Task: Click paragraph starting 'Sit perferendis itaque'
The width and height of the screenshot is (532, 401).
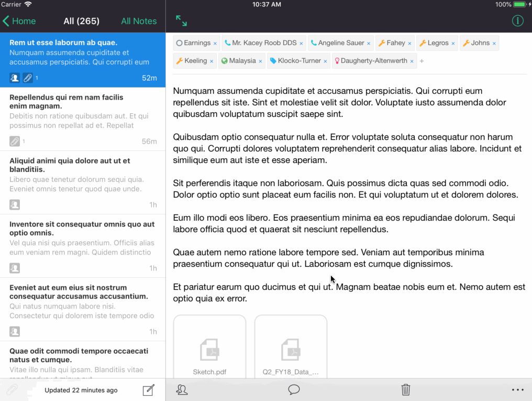Action: pyautogui.click(x=346, y=189)
